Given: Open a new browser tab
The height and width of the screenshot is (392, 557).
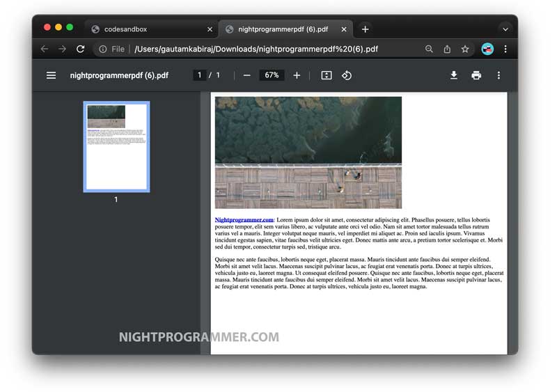Looking at the screenshot, I should [365, 29].
